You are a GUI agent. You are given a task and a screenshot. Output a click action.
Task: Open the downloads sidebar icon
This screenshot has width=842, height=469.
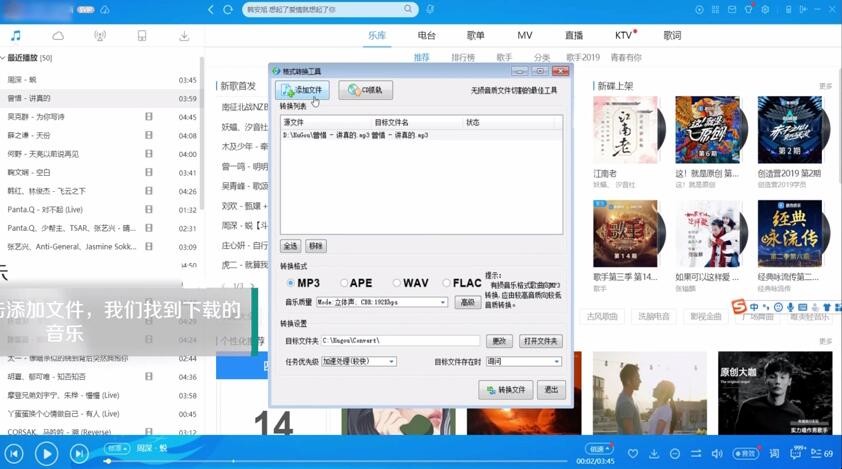184,36
